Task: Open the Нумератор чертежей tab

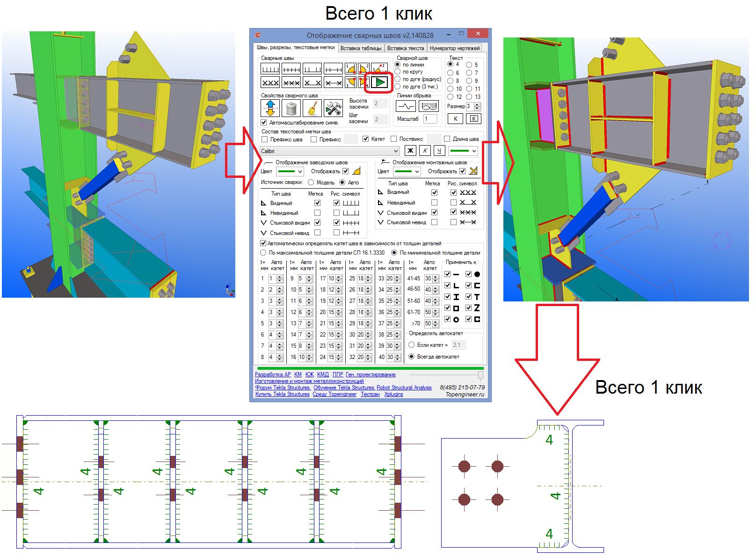Action: click(455, 48)
